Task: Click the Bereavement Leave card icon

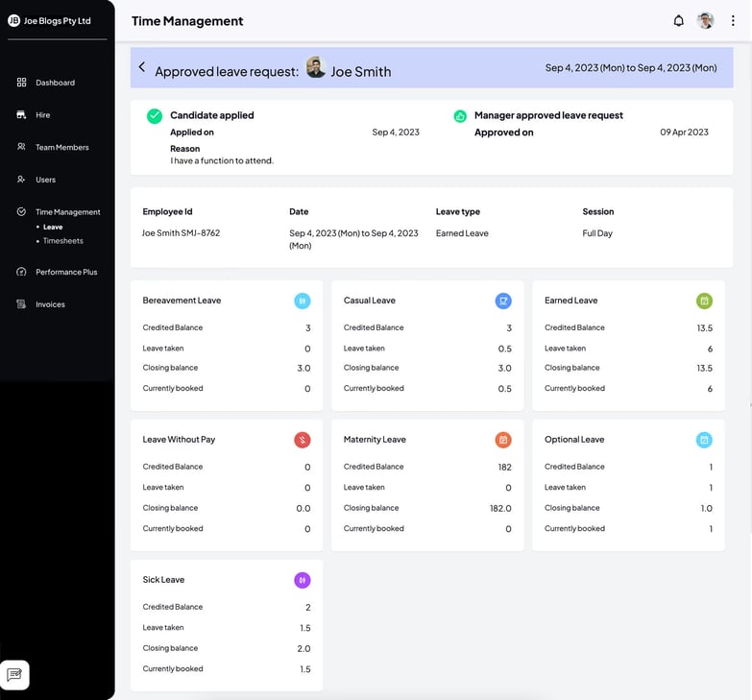Action: [x=302, y=301]
